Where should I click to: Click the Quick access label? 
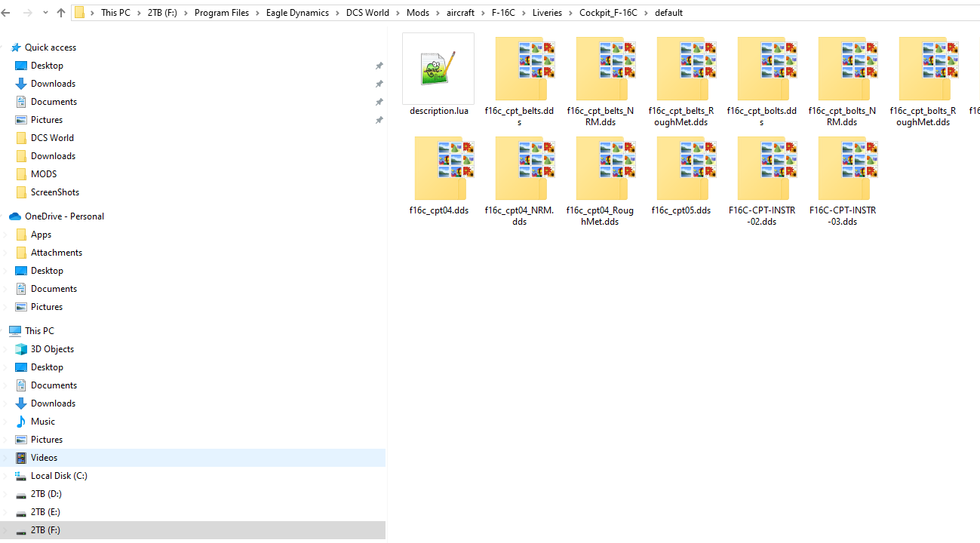tap(51, 48)
